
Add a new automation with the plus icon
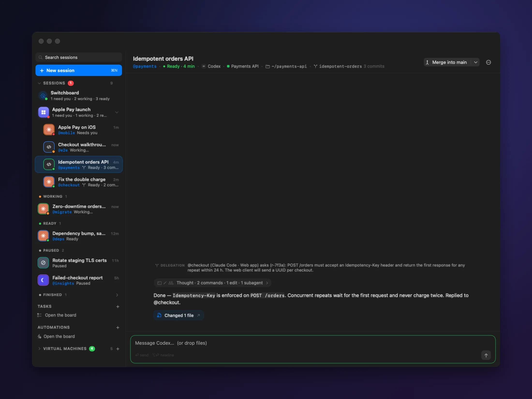point(118,327)
